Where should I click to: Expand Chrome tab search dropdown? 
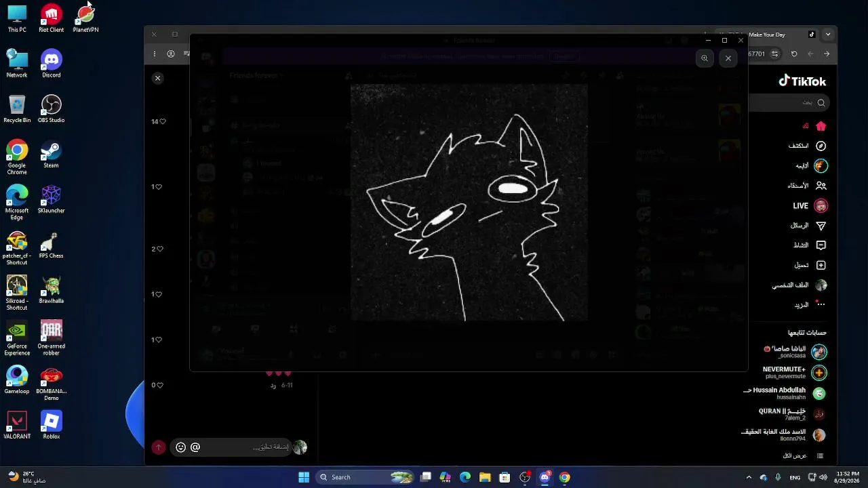[828, 35]
